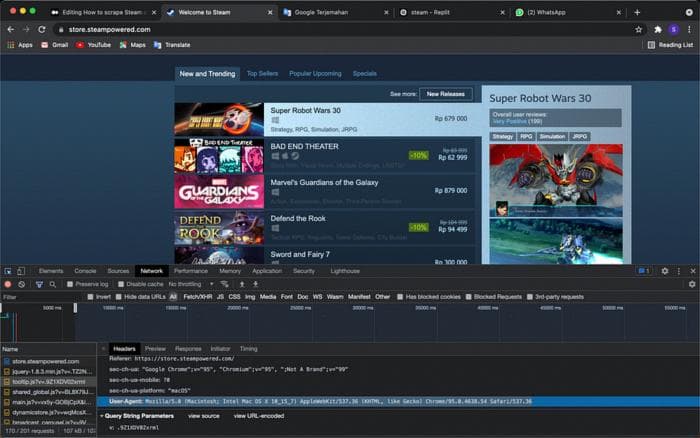Open network conditions wifi icon
The width and height of the screenshot is (700, 438).
(x=225, y=284)
